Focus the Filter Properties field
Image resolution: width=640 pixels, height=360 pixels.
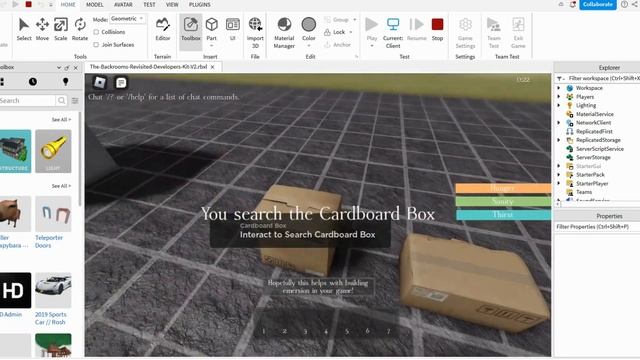(x=596, y=227)
